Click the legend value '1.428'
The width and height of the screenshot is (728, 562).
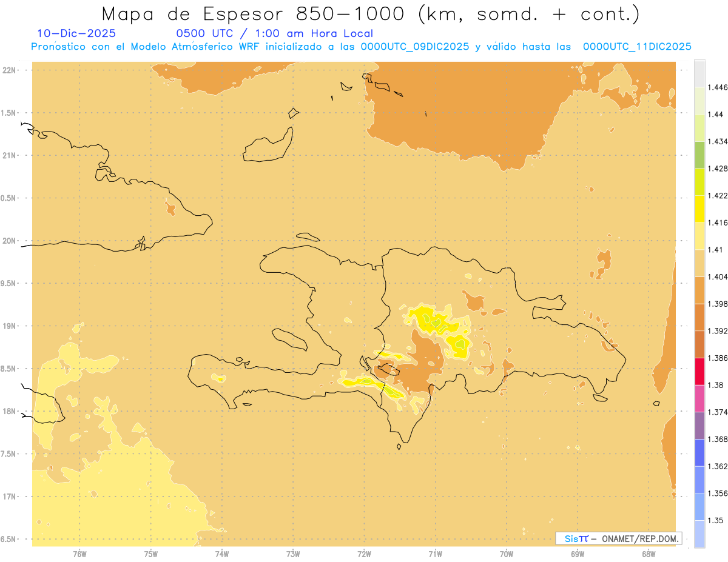click(719, 169)
